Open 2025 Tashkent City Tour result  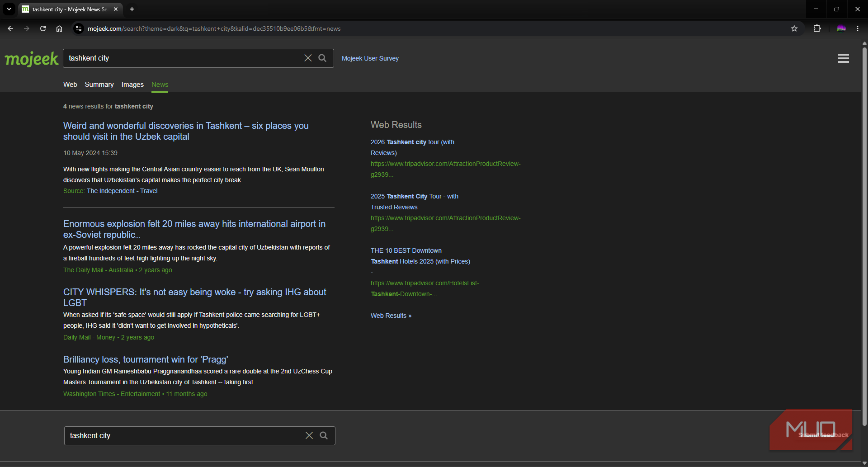414,202
